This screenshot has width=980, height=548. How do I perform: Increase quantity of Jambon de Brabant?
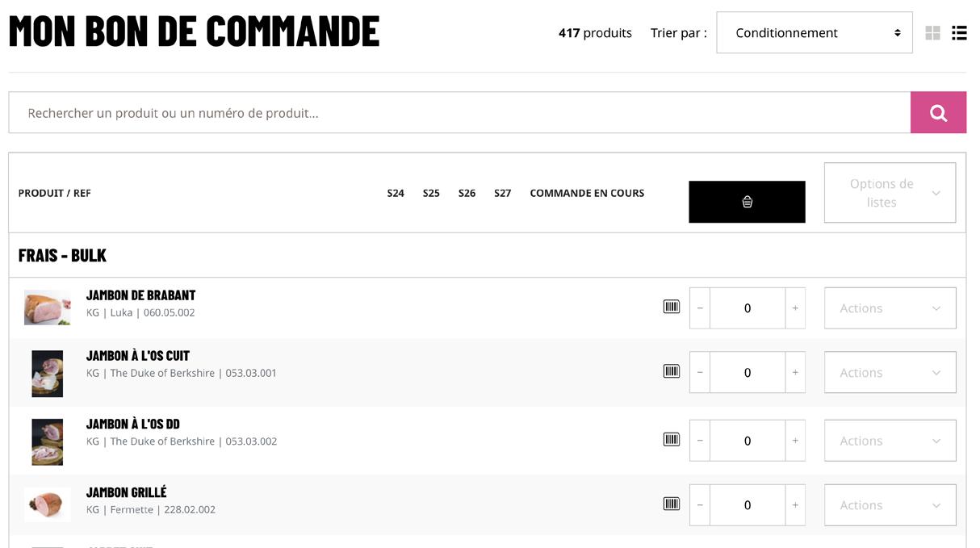point(795,308)
